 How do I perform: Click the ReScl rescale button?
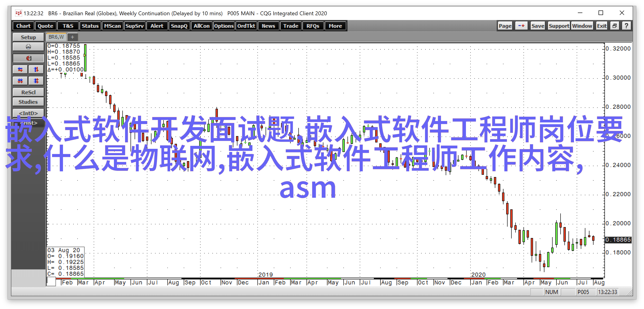coord(28,92)
